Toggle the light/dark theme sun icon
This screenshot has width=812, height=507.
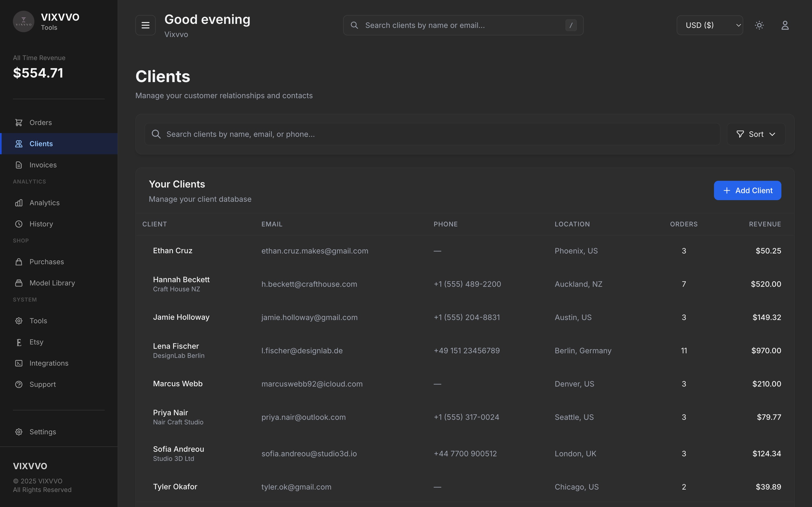point(759,25)
